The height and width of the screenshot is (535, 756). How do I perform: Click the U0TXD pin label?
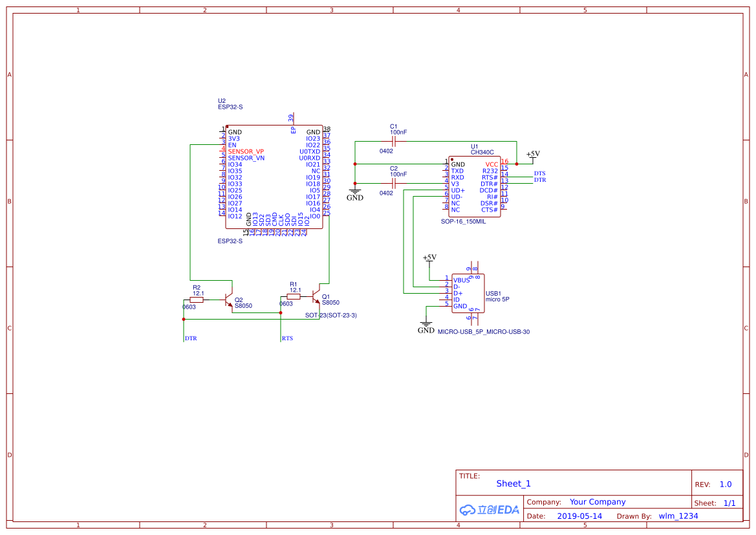[x=310, y=151]
